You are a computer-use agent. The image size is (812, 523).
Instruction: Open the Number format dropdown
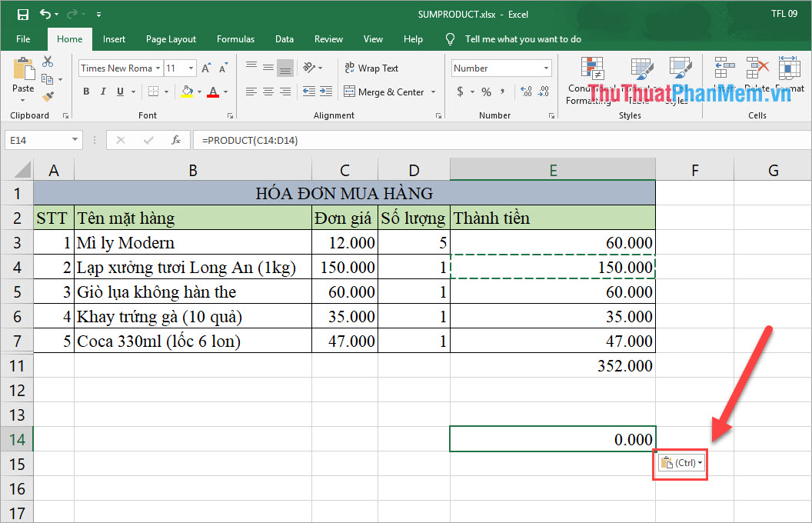click(x=545, y=68)
